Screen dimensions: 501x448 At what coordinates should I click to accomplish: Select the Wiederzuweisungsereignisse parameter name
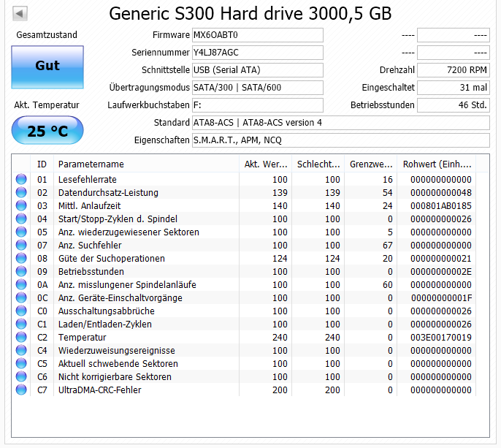pyautogui.click(x=117, y=351)
